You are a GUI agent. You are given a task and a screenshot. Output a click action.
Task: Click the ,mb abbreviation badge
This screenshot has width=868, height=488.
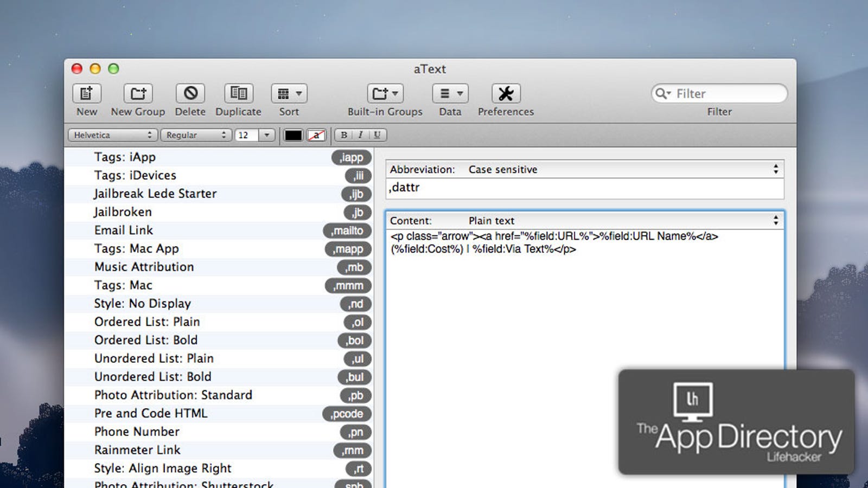click(x=354, y=267)
